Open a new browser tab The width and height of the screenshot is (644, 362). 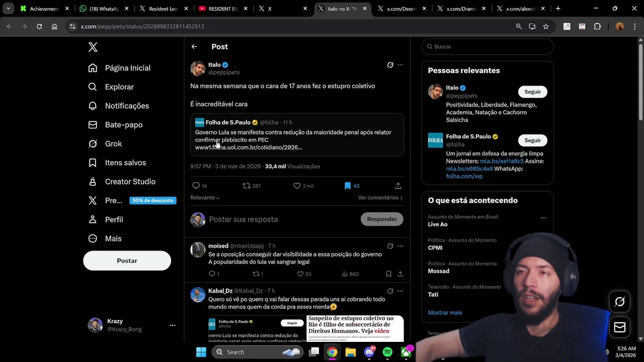click(558, 9)
